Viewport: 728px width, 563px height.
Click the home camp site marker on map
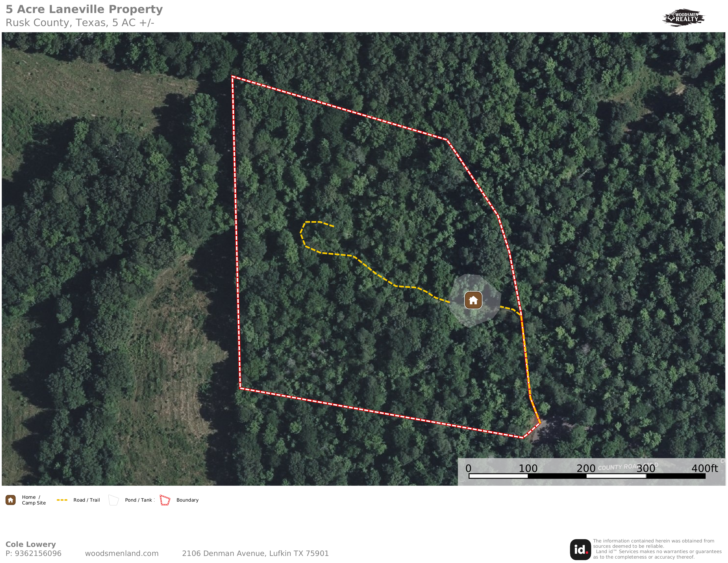[x=473, y=300]
